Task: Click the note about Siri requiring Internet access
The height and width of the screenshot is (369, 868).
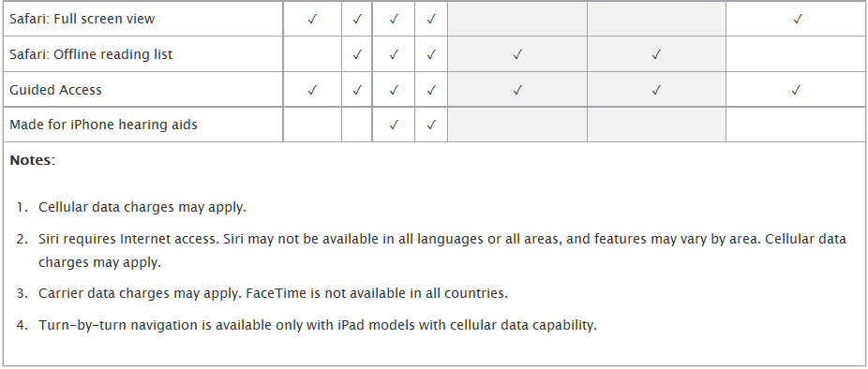Action: (x=442, y=251)
